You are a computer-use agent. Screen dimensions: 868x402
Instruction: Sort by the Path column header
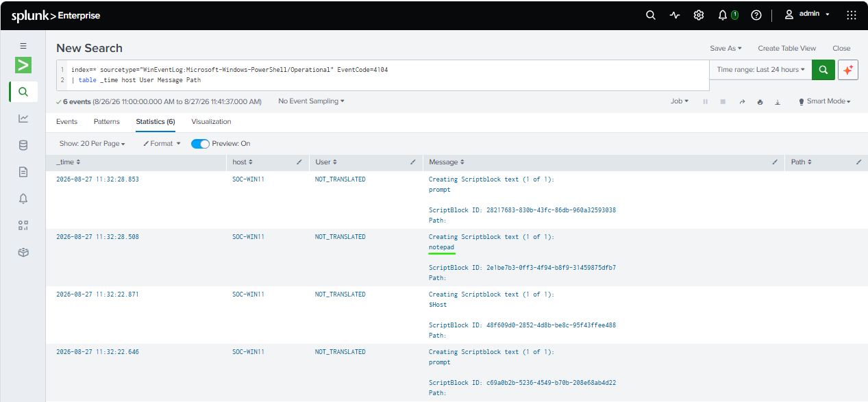(x=801, y=162)
